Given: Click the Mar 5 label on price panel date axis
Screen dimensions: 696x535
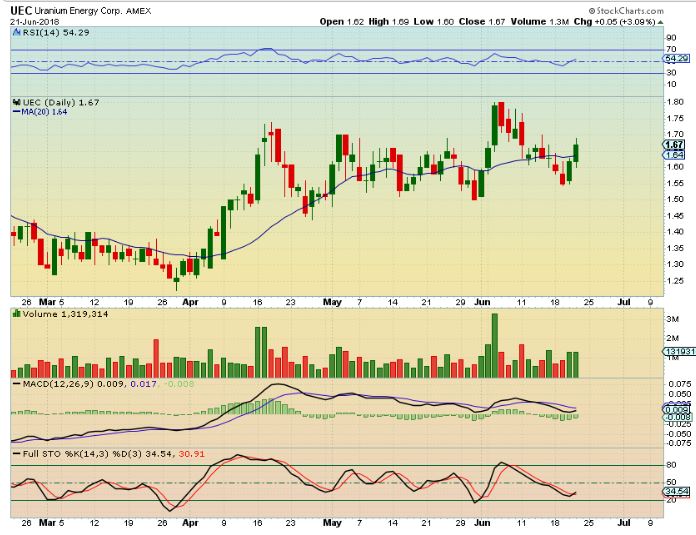Looking at the screenshot, I should pyautogui.click(x=51, y=302).
